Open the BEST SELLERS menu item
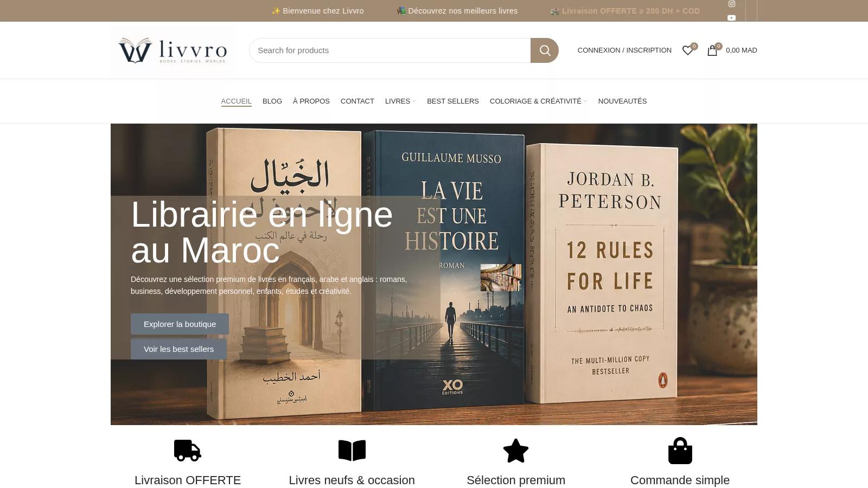Image resolution: width=868 pixels, height=488 pixels. click(x=453, y=101)
